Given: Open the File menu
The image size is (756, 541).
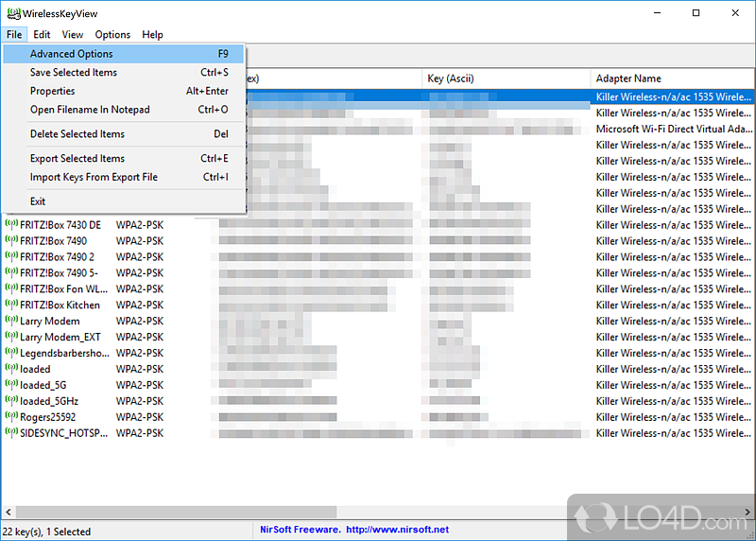Looking at the screenshot, I should [x=14, y=35].
